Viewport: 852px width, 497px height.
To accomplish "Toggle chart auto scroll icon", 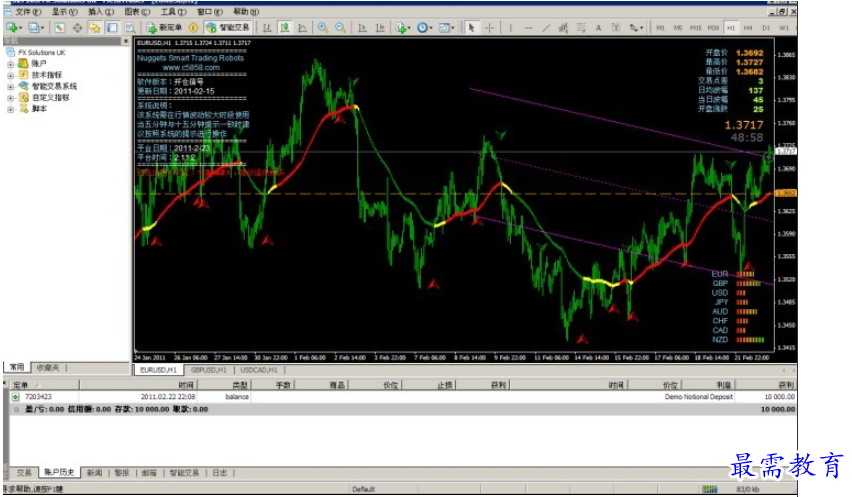I will 362,27.
